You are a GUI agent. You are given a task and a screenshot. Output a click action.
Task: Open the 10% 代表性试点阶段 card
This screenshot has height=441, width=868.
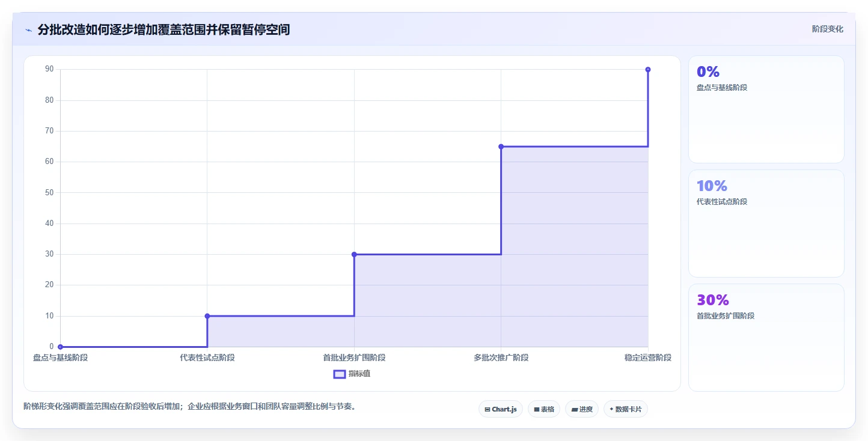(766, 224)
